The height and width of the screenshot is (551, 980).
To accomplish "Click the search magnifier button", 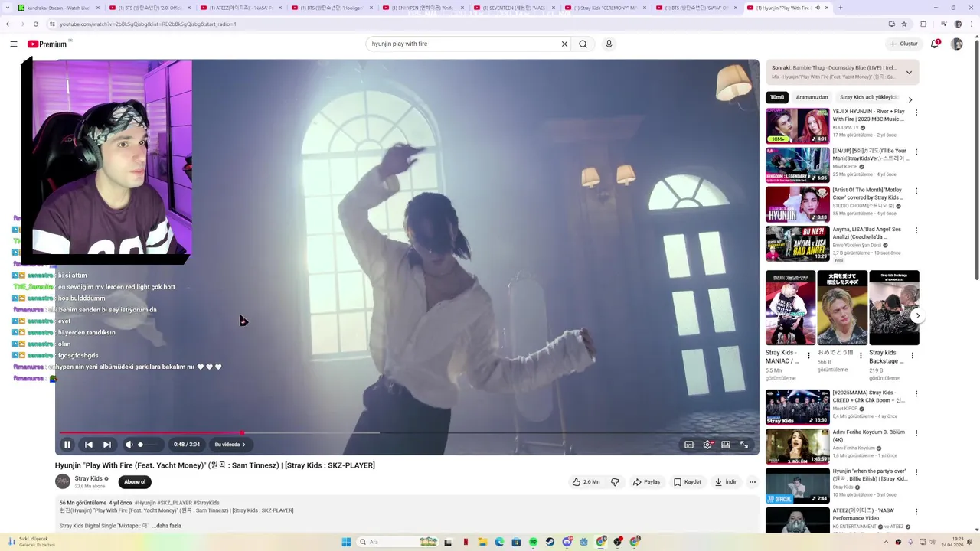I will coord(583,44).
